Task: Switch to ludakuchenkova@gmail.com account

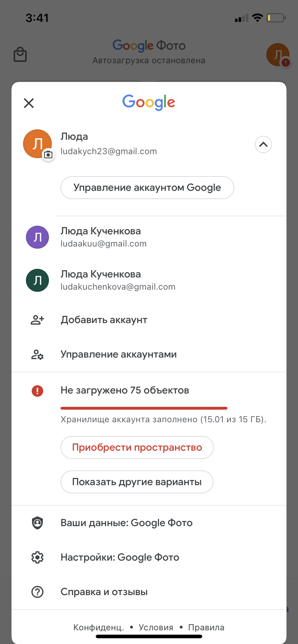Action: click(149, 280)
